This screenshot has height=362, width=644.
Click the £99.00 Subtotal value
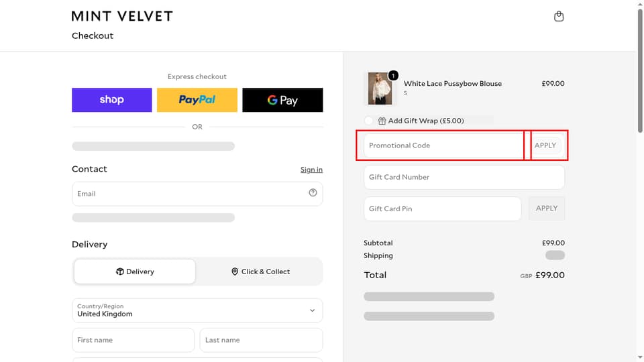(x=553, y=243)
